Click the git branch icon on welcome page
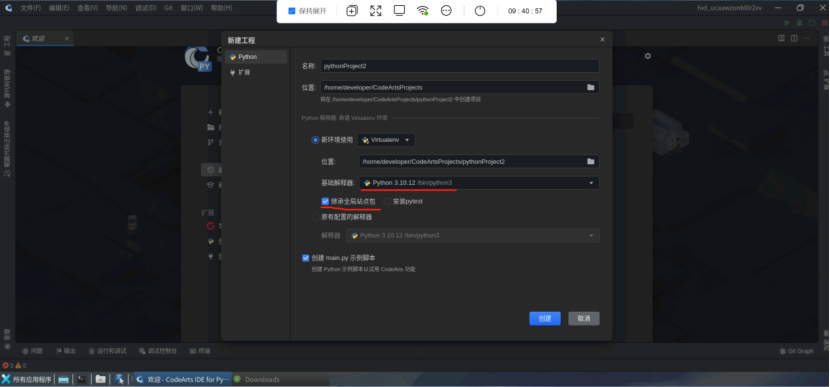Viewport: 830px width, 387px height. tap(210, 142)
